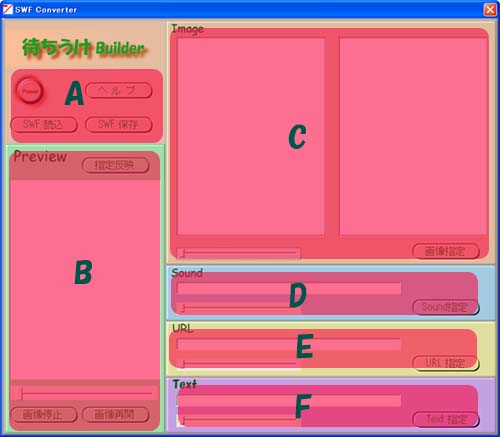Open help with the ヘルプ button
Screen dimensions: 500x437
click(119, 90)
